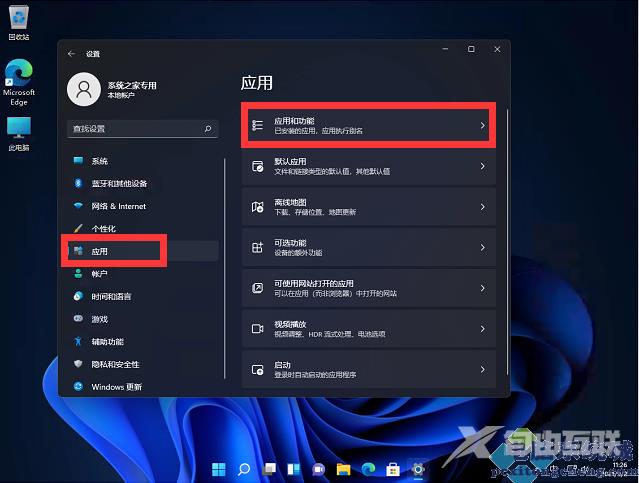Screen dimensions: 639x483
Task: Click the 应用和功能 list icon
Action: pyautogui.click(x=258, y=125)
